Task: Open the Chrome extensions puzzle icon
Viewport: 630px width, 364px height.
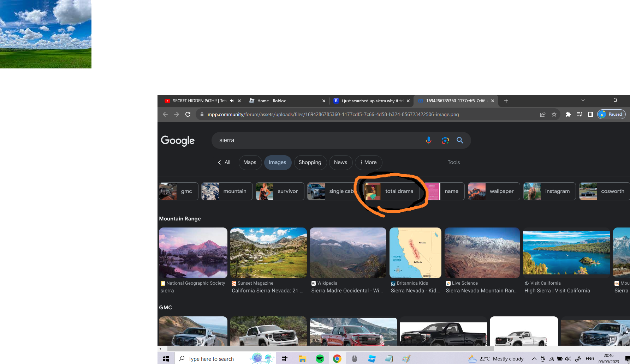Action: [568, 114]
